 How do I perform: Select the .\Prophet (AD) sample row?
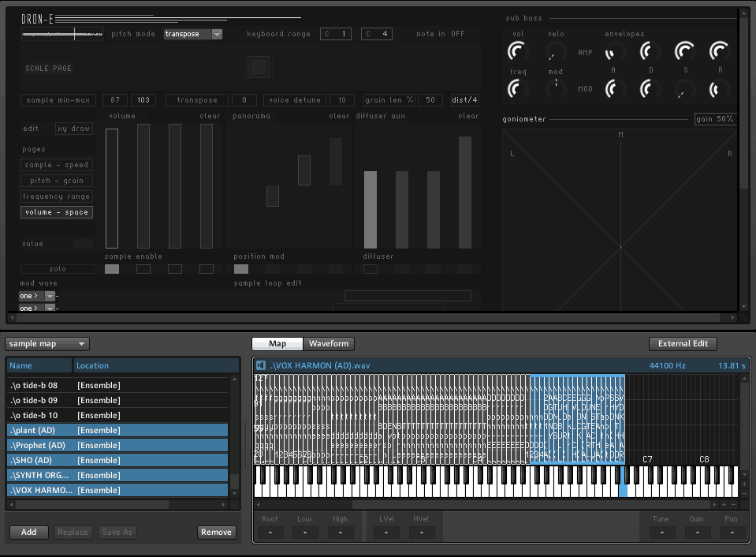click(x=117, y=445)
